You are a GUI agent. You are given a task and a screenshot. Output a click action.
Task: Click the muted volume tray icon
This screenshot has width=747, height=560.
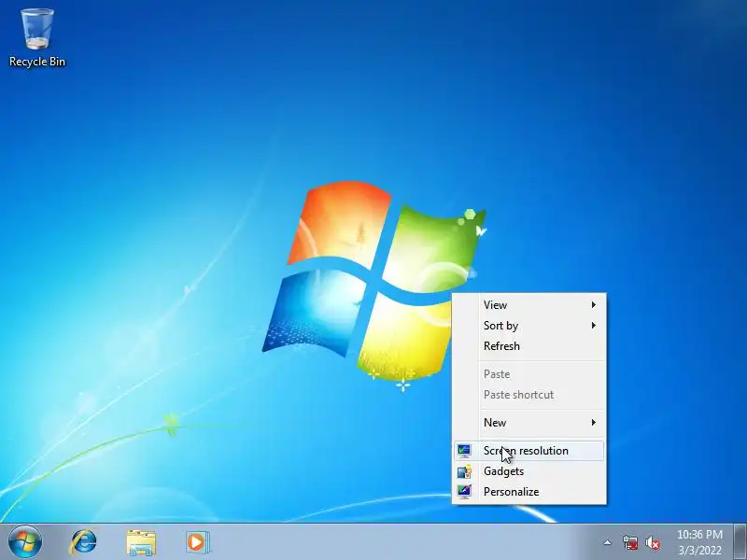click(x=653, y=542)
